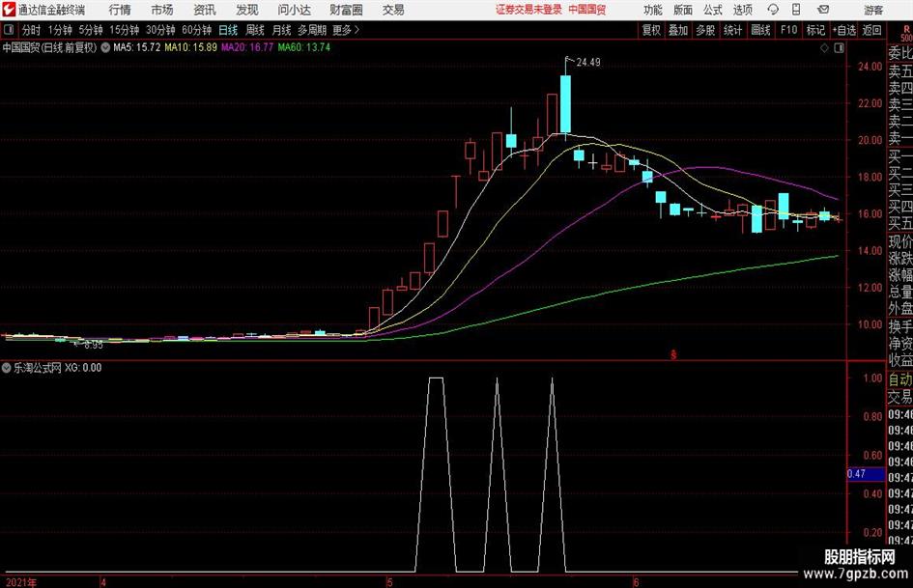
Task: Select the 5分钟 period tab
Action: click(91, 30)
